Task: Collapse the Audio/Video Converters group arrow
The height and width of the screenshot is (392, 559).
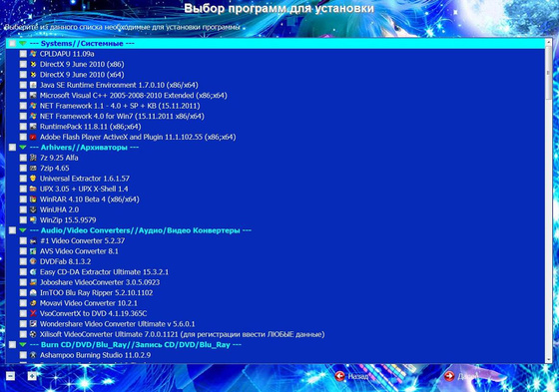Action: 23,230
